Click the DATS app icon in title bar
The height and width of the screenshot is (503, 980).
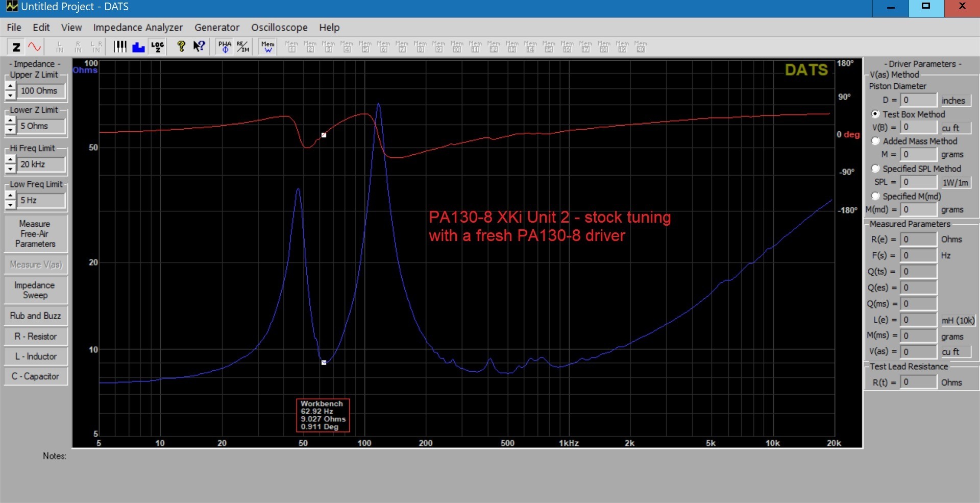[11, 7]
